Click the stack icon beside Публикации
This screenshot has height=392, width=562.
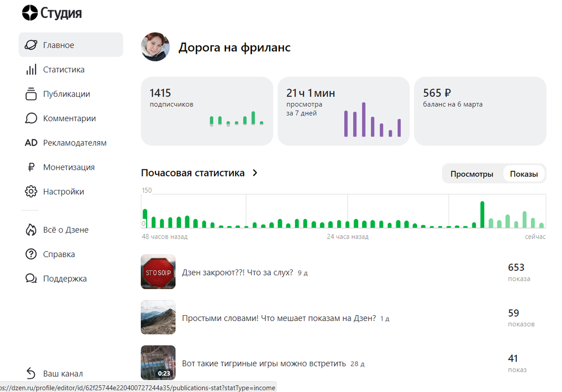pyautogui.click(x=31, y=94)
